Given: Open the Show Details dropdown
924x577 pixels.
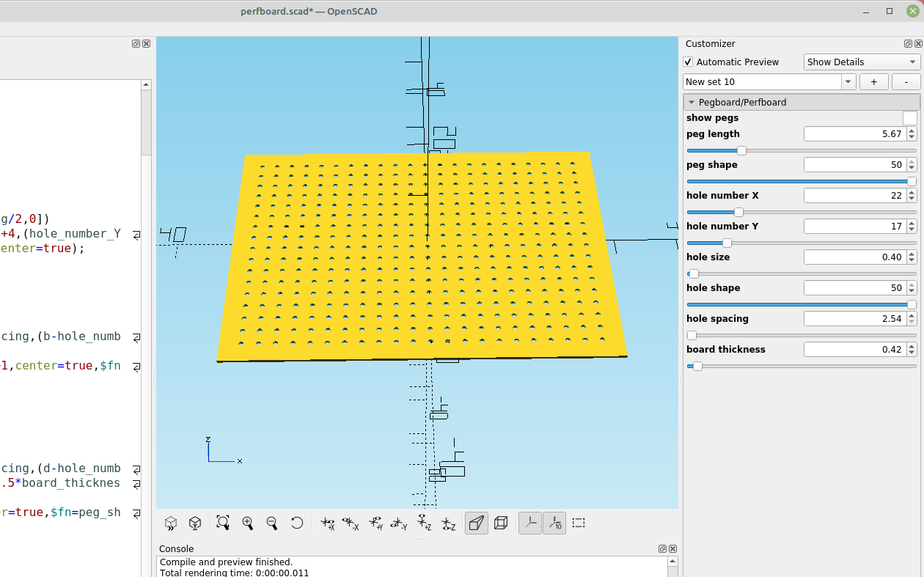Looking at the screenshot, I should coord(862,62).
